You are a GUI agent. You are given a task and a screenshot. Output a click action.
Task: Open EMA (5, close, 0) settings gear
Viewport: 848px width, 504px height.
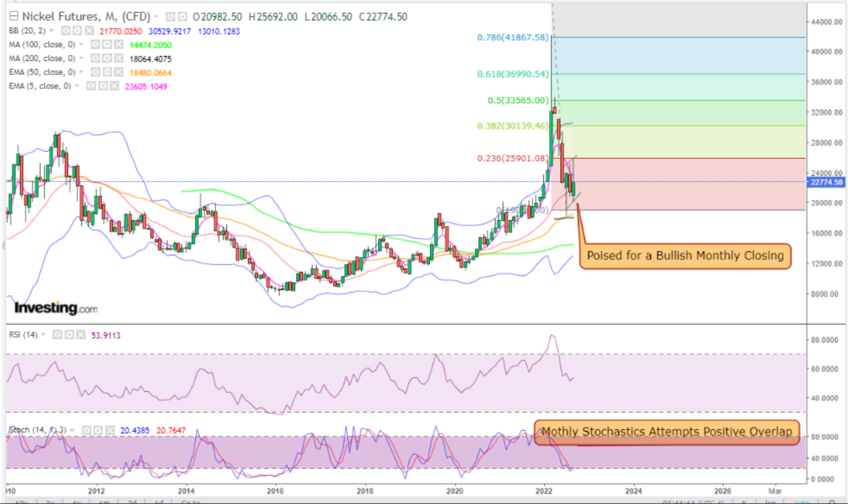(103, 86)
